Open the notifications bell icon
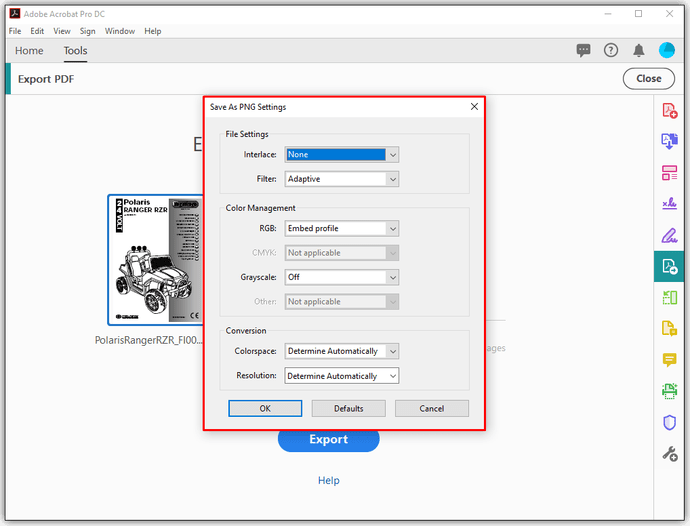 click(639, 51)
